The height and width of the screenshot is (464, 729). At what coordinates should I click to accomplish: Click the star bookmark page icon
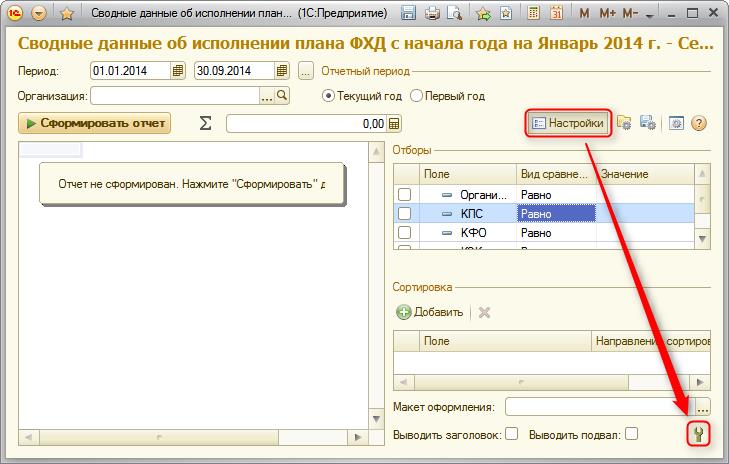pyautogui.click(x=506, y=13)
